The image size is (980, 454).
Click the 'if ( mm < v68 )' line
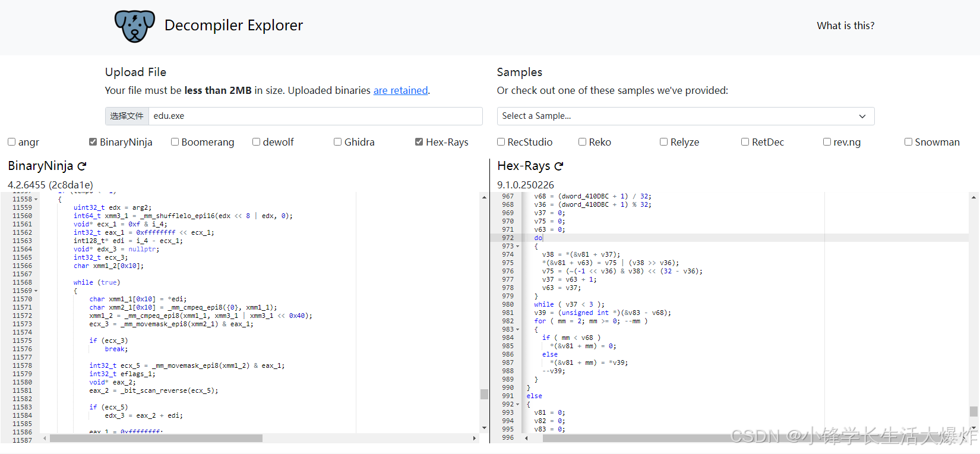pyautogui.click(x=571, y=338)
